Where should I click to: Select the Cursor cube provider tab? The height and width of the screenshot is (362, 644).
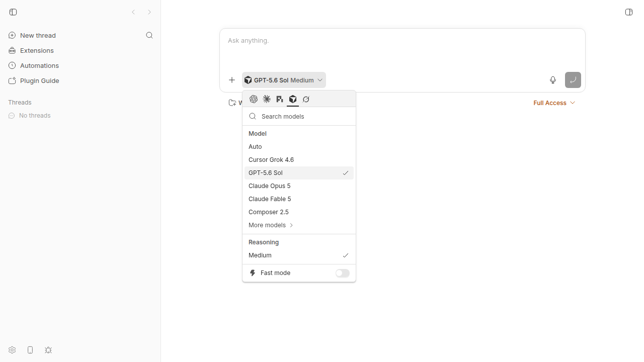pyautogui.click(x=293, y=99)
